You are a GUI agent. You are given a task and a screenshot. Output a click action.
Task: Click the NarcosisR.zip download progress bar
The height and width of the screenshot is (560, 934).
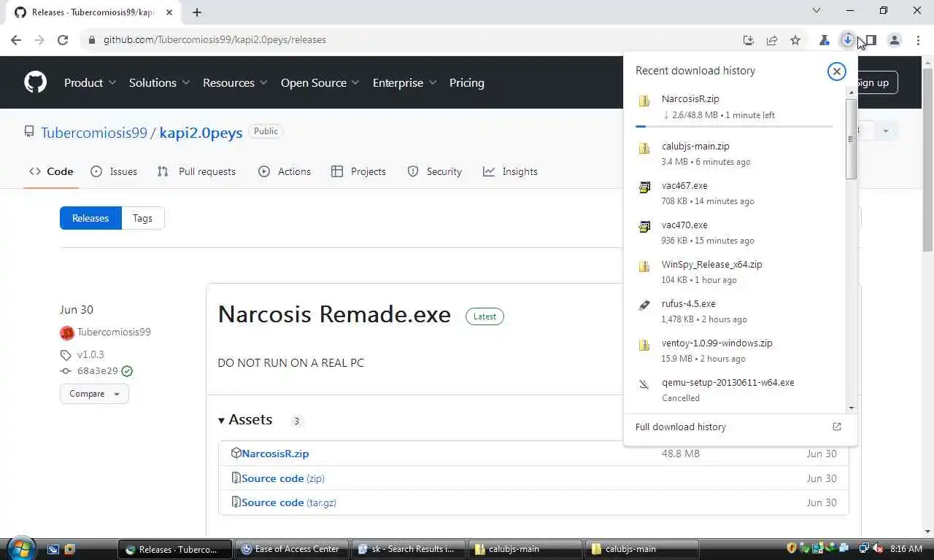coord(734,126)
